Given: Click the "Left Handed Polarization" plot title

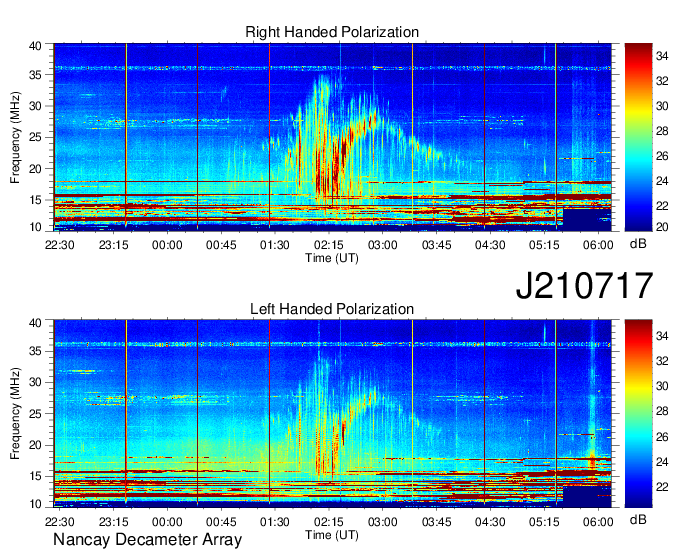Looking at the screenshot, I should click(332, 309).
